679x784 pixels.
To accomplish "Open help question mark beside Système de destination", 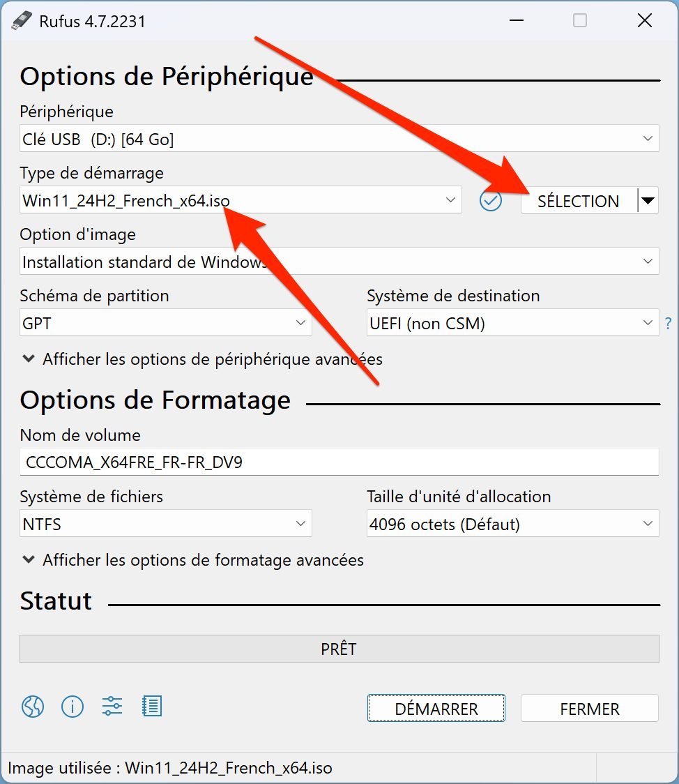I will pos(669,324).
